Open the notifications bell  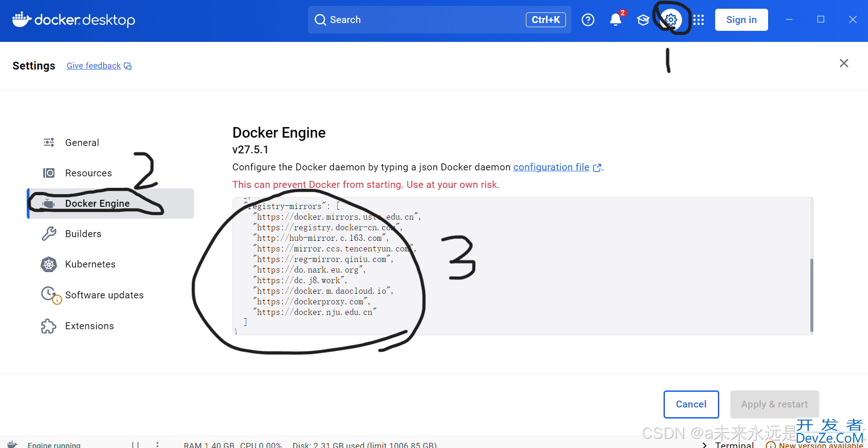(x=616, y=20)
